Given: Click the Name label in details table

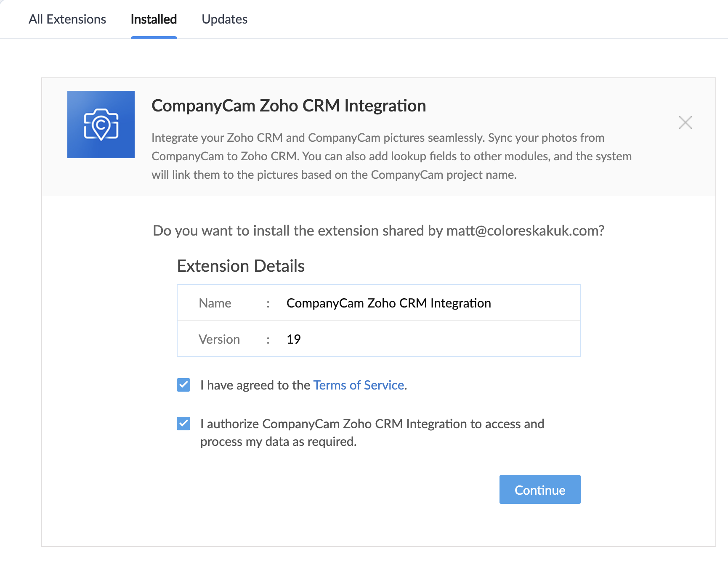Looking at the screenshot, I should [x=215, y=303].
